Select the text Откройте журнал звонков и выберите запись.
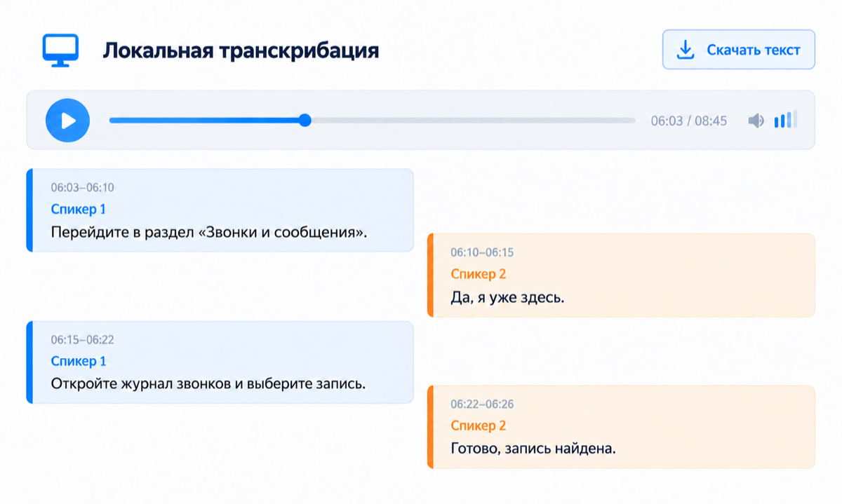Image resolution: width=842 pixels, height=504 pixels. [208, 384]
